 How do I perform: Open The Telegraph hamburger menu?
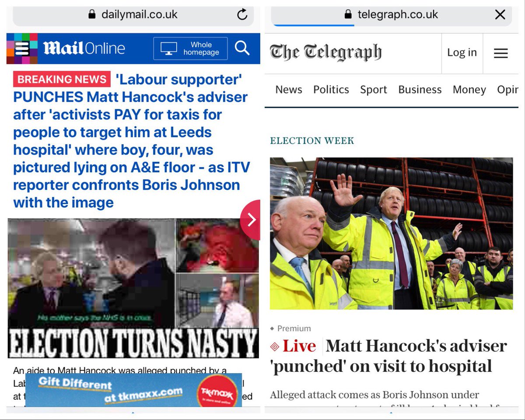[500, 53]
